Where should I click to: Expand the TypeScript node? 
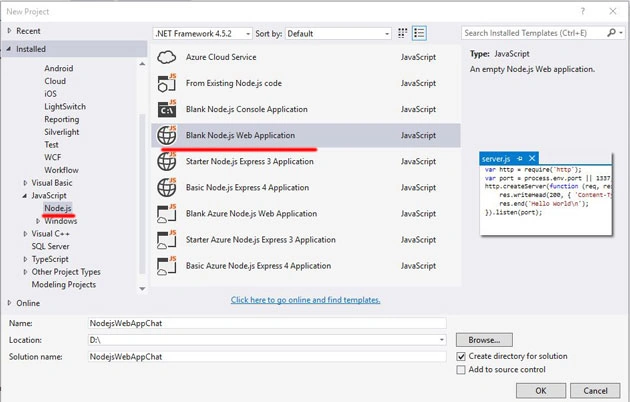coord(25,259)
